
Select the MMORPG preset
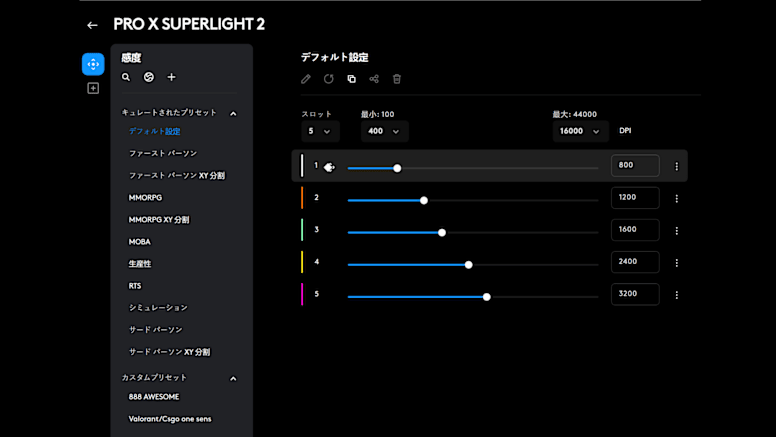(145, 198)
